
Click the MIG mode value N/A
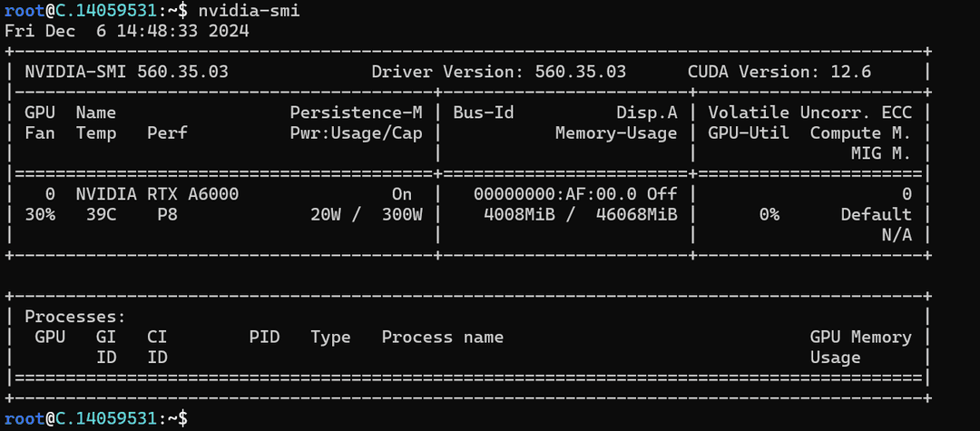coord(897,236)
